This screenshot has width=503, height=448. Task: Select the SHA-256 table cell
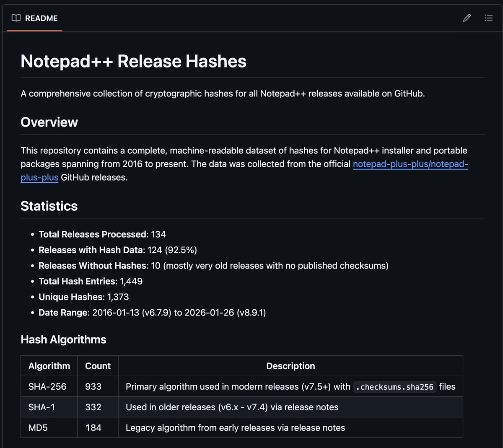[x=49, y=386]
